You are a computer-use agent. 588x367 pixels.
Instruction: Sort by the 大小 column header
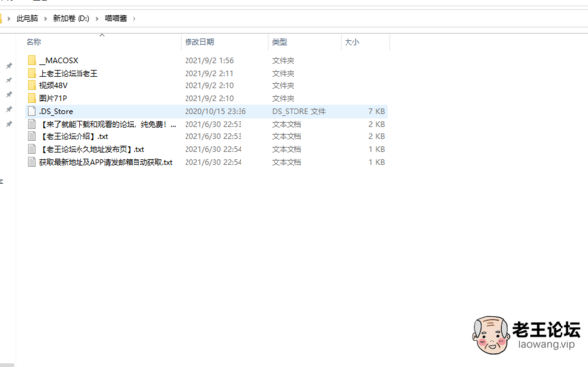point(351,42)
